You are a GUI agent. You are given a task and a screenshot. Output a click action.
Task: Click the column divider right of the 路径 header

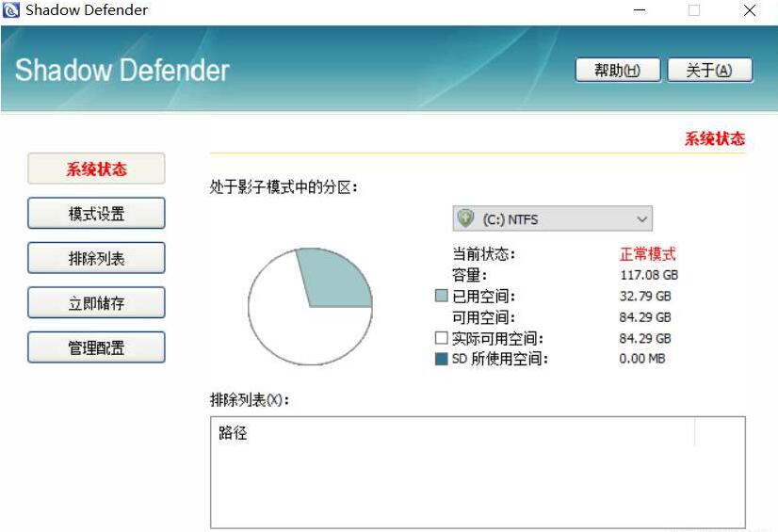694,434
